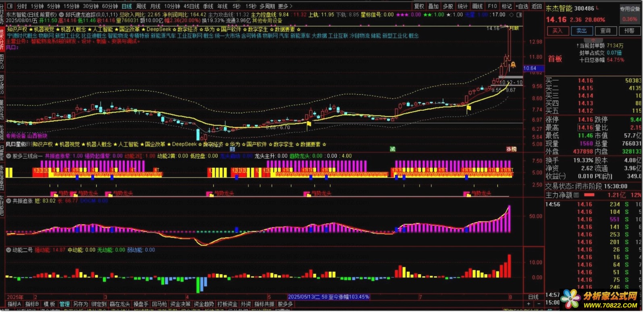Activate 画线 drawing tool

[477, 6]
